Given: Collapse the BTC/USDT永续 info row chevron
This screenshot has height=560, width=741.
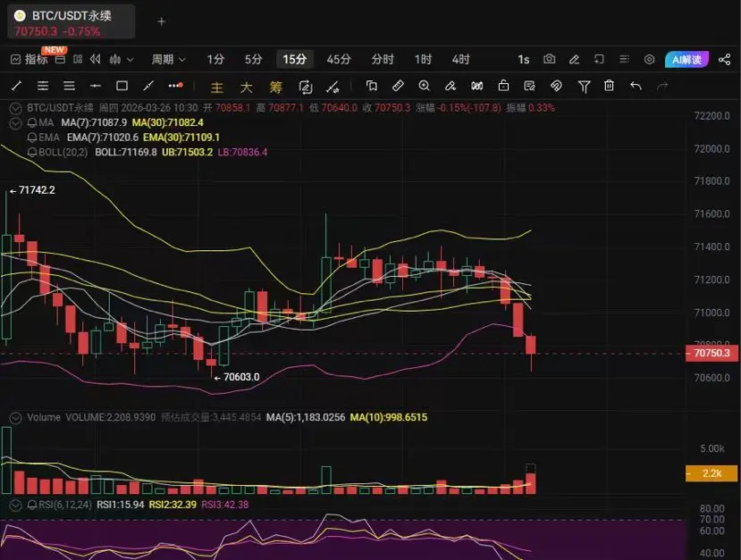Looking at the screenshot, I should coord(15,108).
